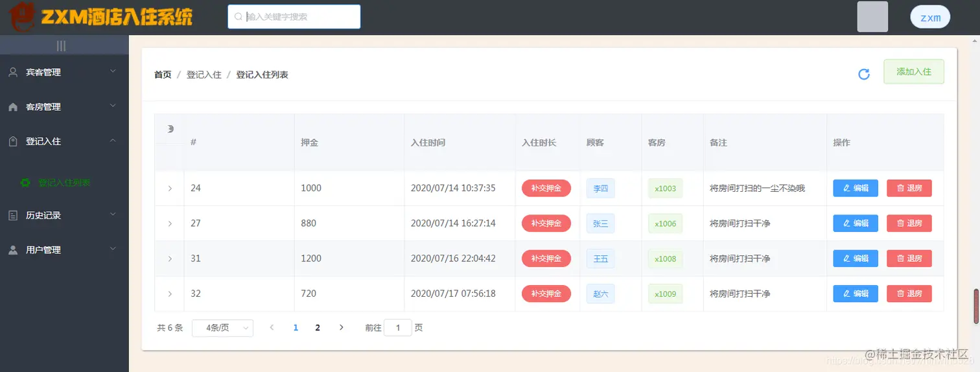Select page 1 in pagination

pos(296,328)
